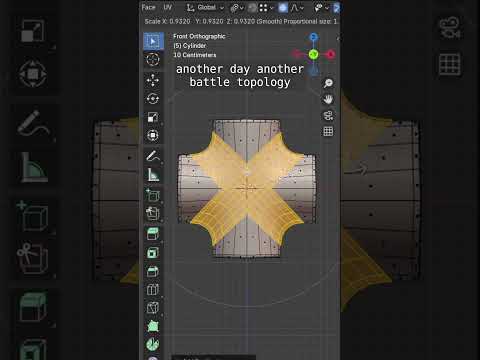Screen dimensions: 480x360
Task: Activate the 3D Cursor tool
Action: [x=153, y=60]
